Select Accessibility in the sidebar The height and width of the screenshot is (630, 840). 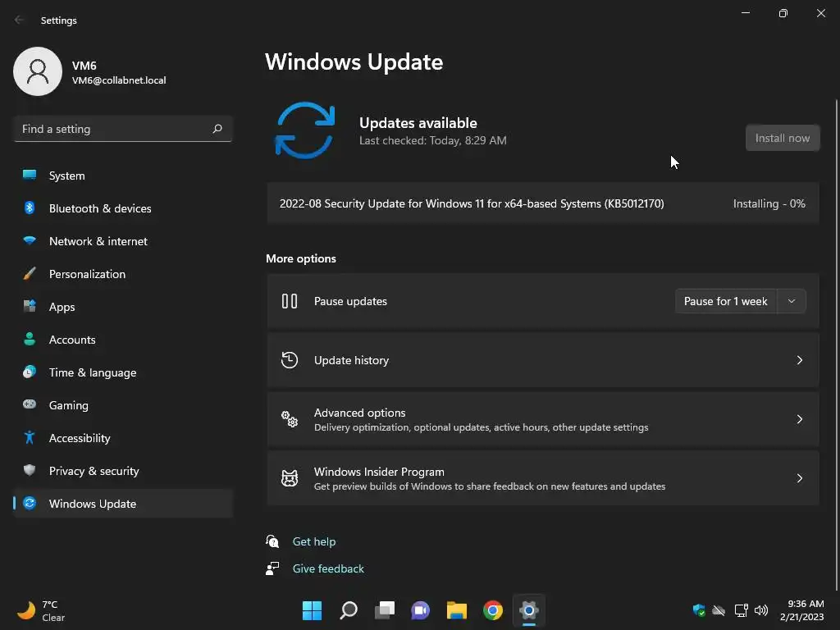[123, 438]
